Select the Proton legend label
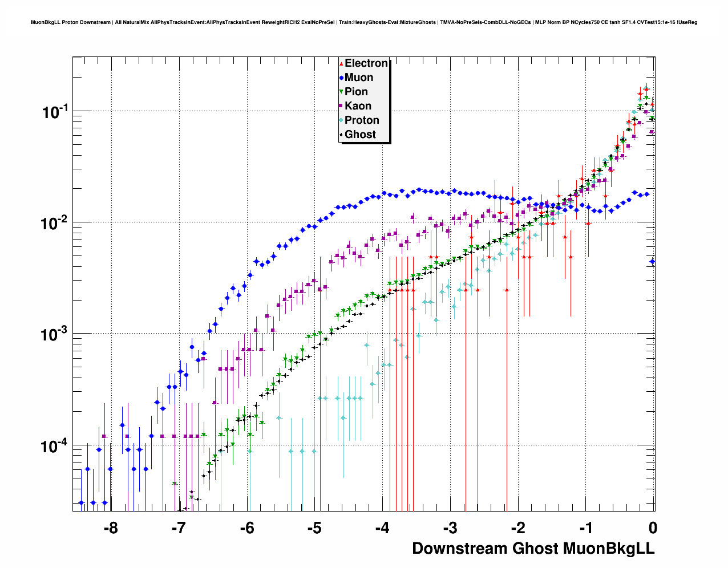 [x=362, y=120]
